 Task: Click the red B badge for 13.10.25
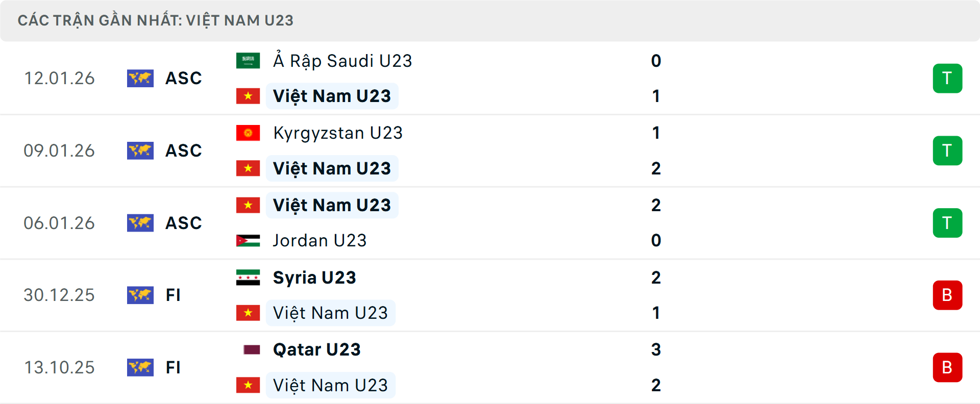pos(948,367)
